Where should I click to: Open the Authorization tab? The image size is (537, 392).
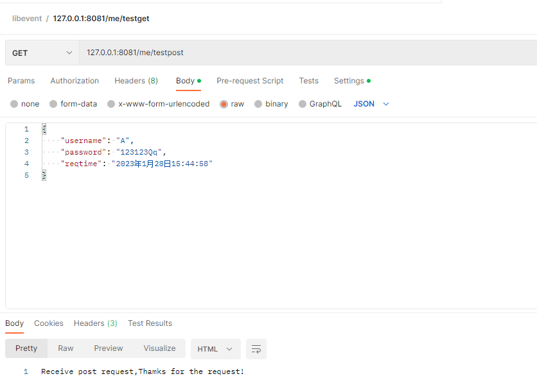click(x=75, y=81)
